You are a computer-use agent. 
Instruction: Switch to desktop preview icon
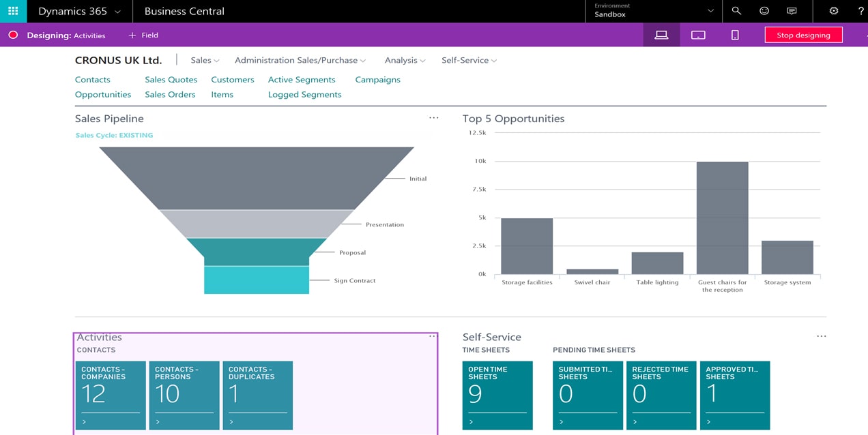661,35
